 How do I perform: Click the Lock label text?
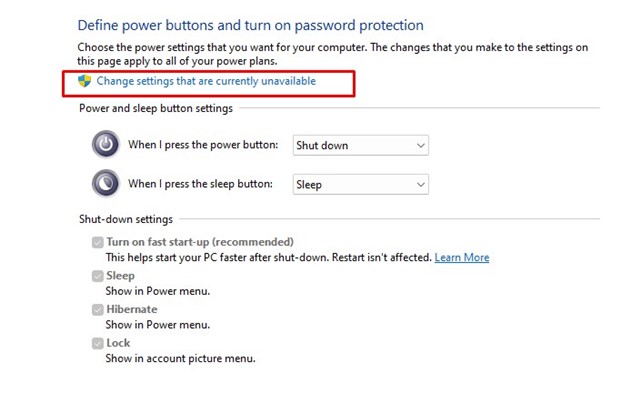tap(118, 343)
